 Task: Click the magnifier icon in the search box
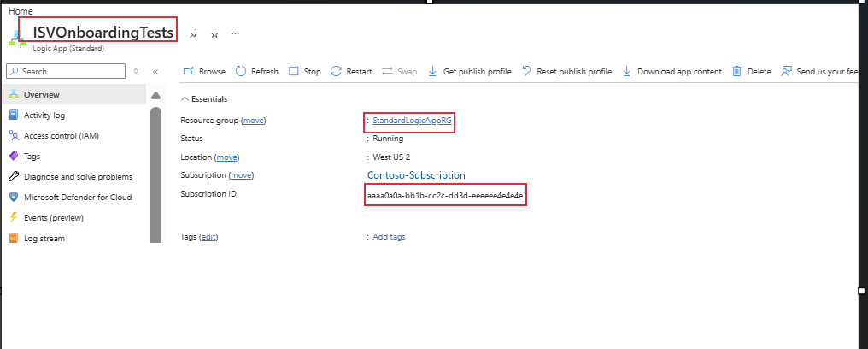pos(14,72)
